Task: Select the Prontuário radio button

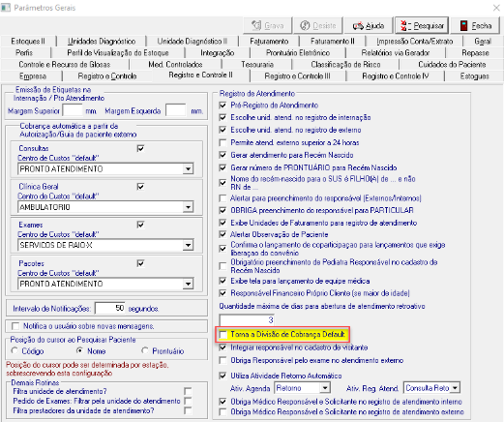Action: click(x=145, y=350)
